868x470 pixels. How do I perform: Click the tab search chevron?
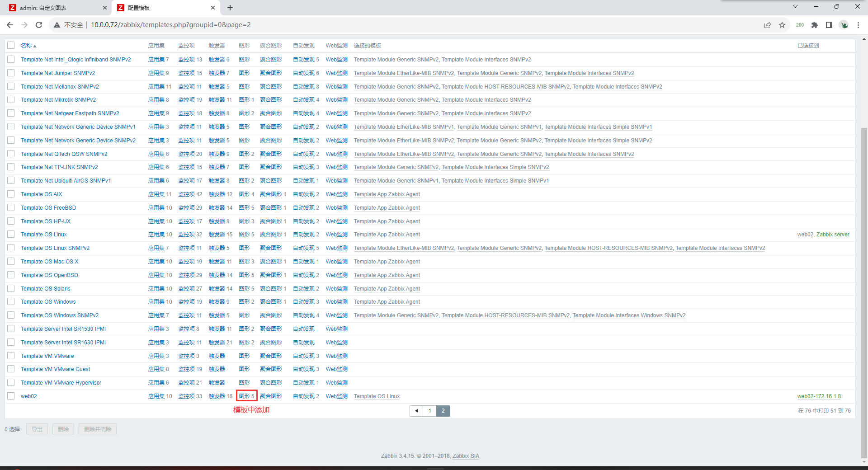click(795, 6)
